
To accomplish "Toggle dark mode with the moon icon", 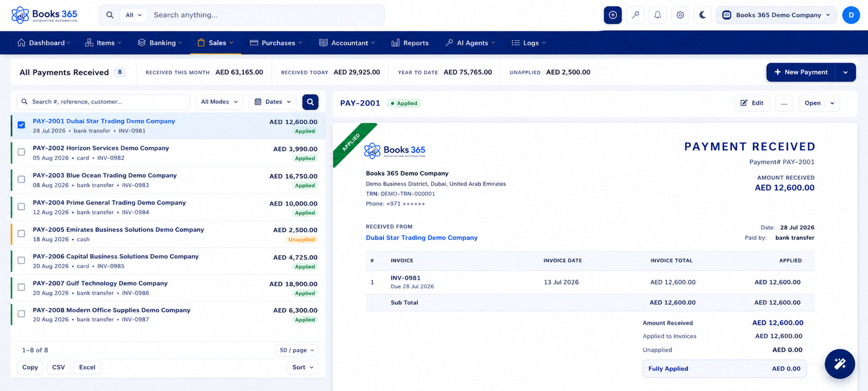I will point(703,15).
